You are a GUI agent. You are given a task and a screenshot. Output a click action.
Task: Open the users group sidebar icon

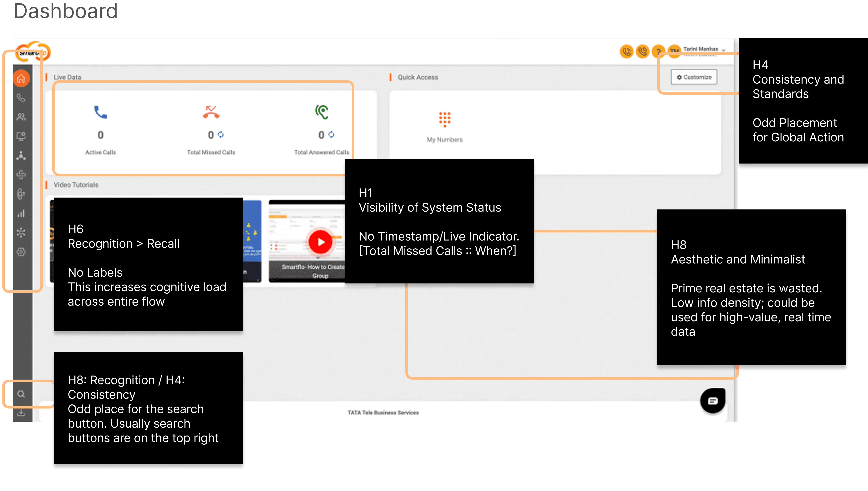[21, 117]
